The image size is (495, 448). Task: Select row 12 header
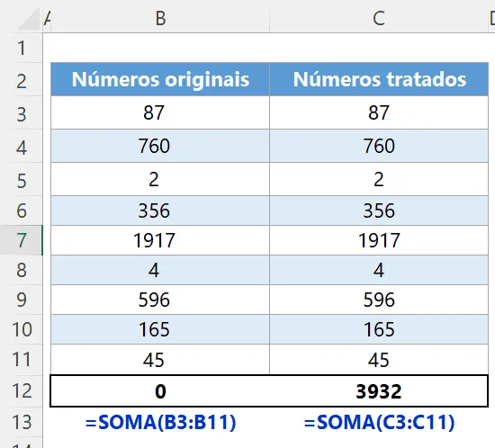pyautogui.click(x=22, y=391)
